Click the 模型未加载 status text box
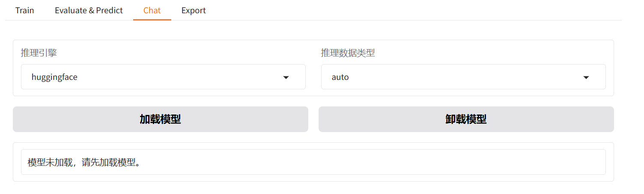The image size is (644, 194). click(313, 162)
